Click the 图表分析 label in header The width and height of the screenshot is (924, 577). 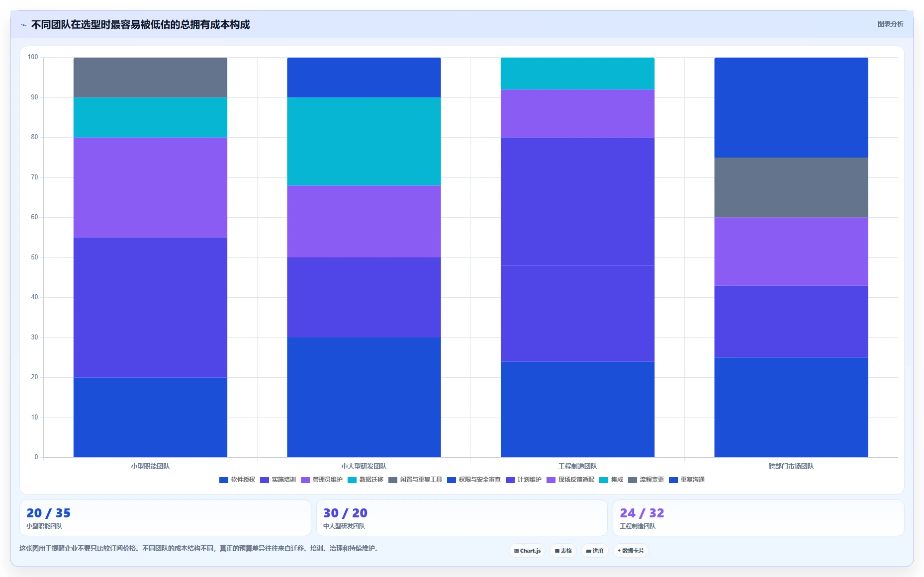(890, 24)
